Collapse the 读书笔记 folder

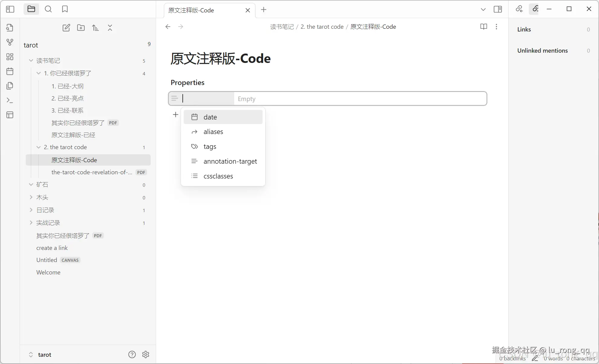coord(31,61)
